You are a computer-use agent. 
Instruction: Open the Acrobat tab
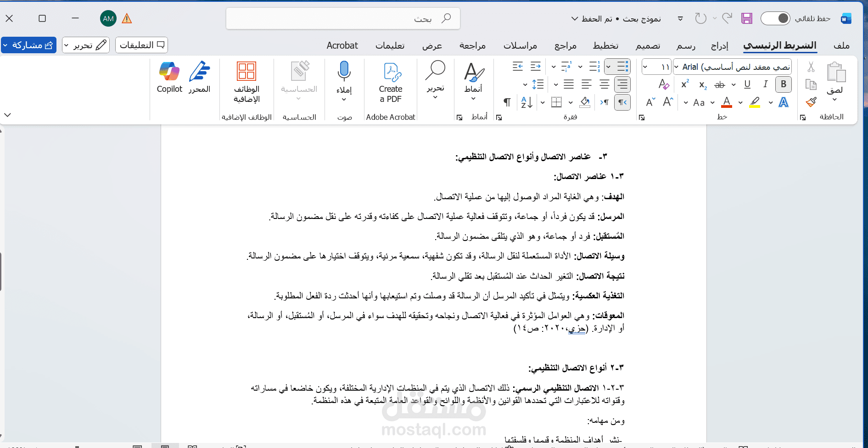(x=342, y=45)
